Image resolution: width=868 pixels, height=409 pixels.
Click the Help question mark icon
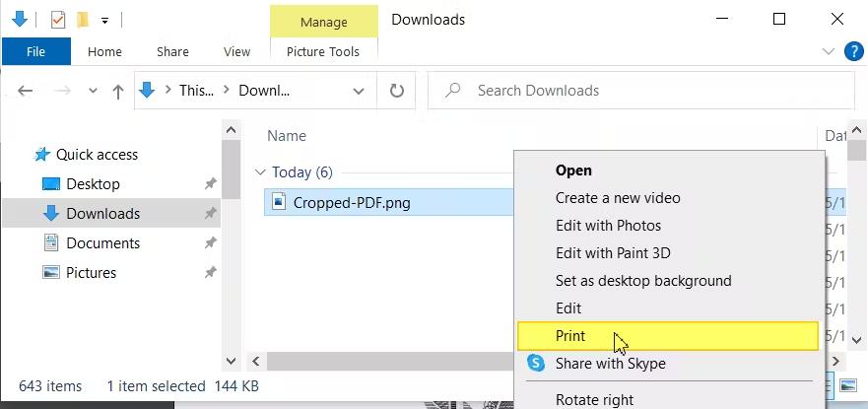[853, 51]
